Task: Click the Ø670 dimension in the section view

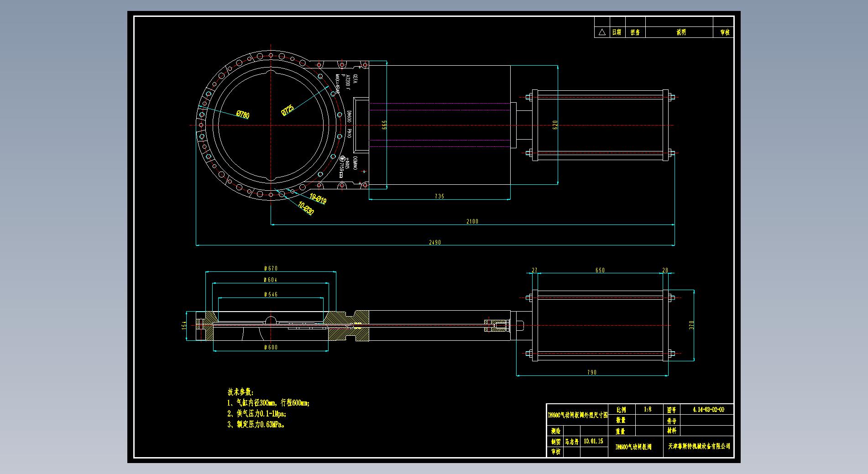Action: pos(271,268)
